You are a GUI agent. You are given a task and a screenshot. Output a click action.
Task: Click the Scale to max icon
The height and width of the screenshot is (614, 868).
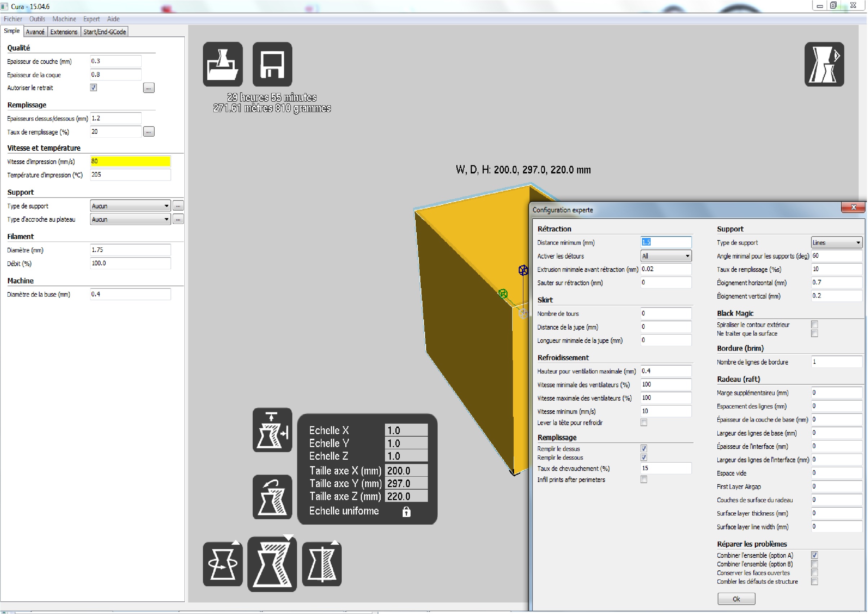point(272,429)
